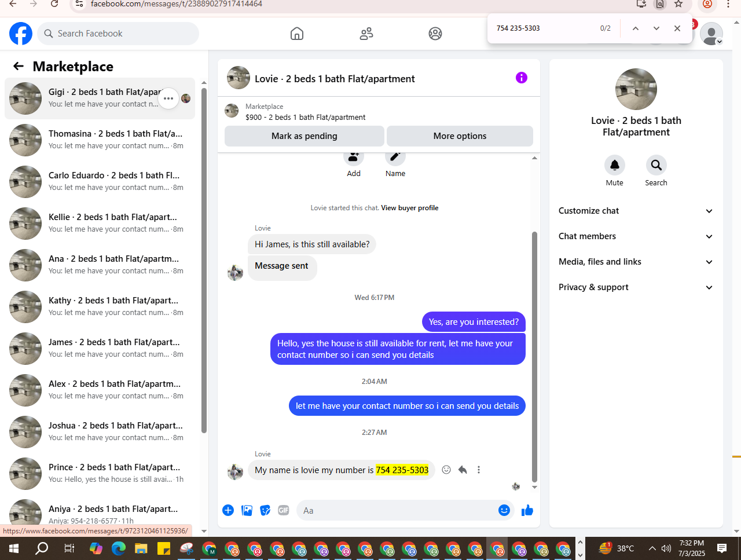Viewport: 741px width, 560px height.
Task: Reply to Lovie's number message
Action: click(x=463, y=470)
